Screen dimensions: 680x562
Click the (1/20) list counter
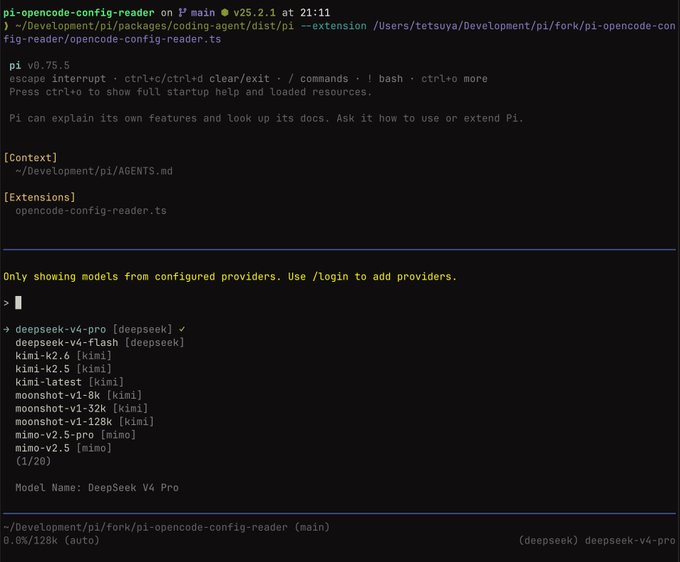click(x=33, y=461)
